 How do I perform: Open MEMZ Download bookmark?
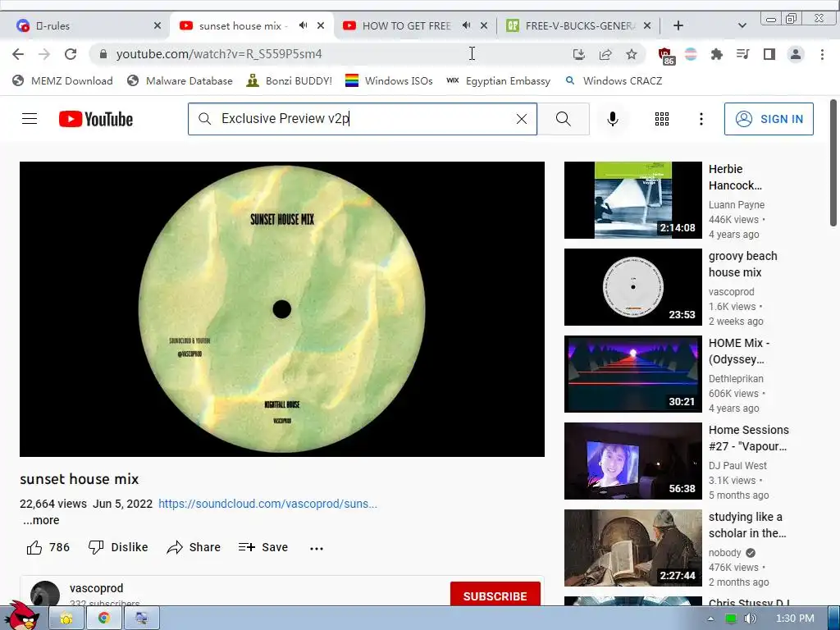click(62, 81)
